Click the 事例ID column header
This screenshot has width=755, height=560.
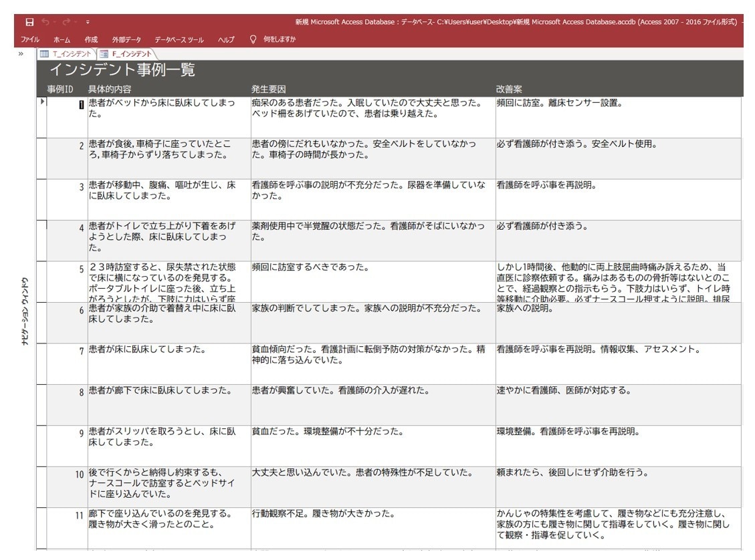(60, 90)
